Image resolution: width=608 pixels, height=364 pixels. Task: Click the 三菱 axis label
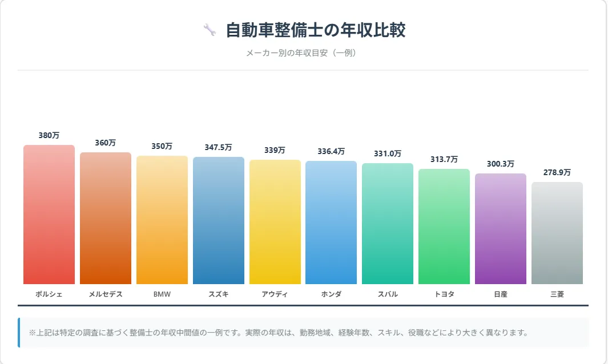pyautogui.click(x=557, y=294)
